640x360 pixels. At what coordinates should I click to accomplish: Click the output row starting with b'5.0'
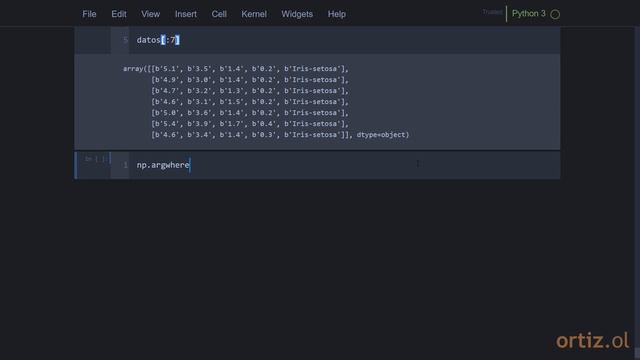click(x=250, y=113)
